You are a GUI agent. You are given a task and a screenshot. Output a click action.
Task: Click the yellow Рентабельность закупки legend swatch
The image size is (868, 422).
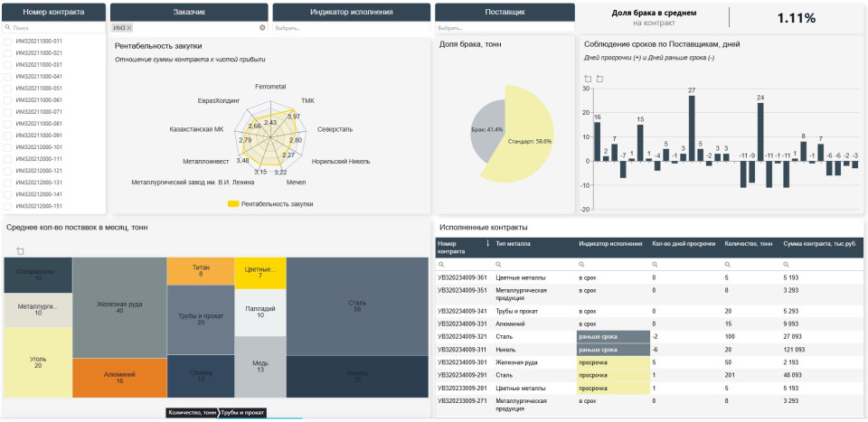[x=233, y=204]
